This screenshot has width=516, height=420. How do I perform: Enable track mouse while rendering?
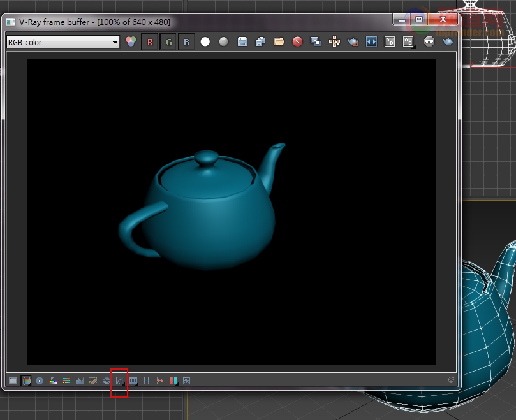[334, 42]
